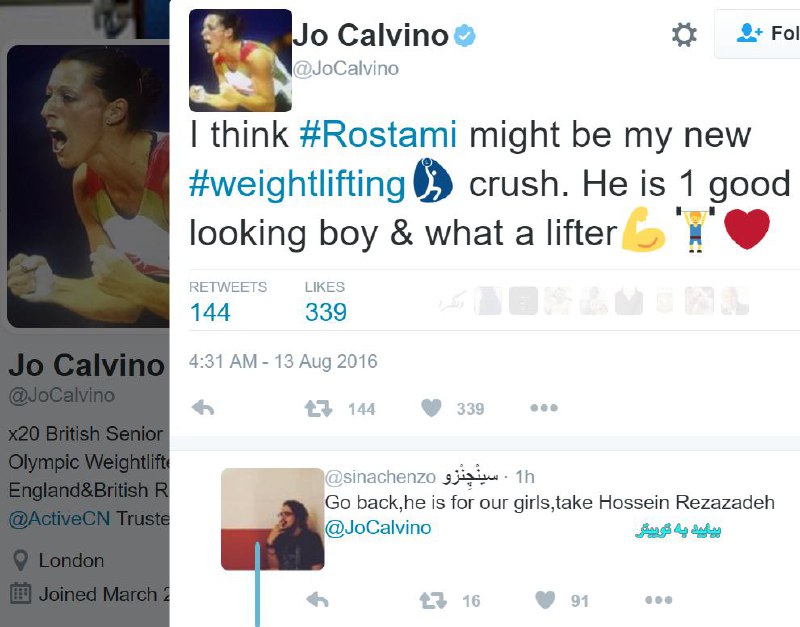Open @JoCalvino mention in the reply
800x627 pixels.
tap(378, 528)
